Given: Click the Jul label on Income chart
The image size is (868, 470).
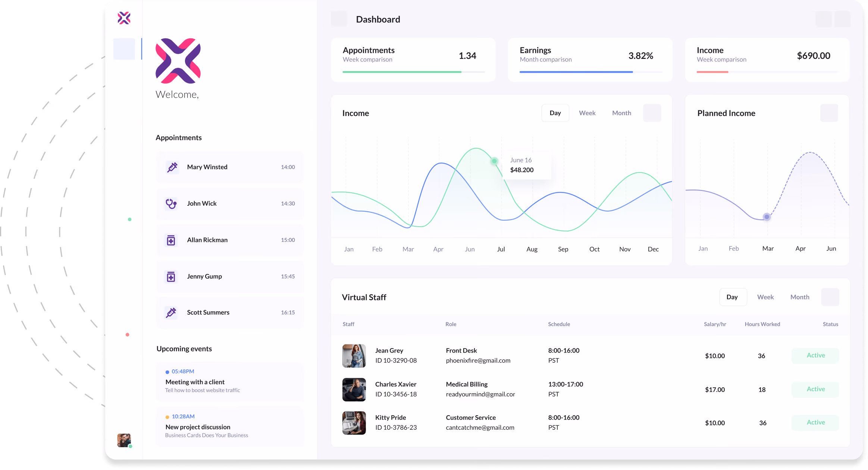Looking at the screenshot, I should pos(501,249).
